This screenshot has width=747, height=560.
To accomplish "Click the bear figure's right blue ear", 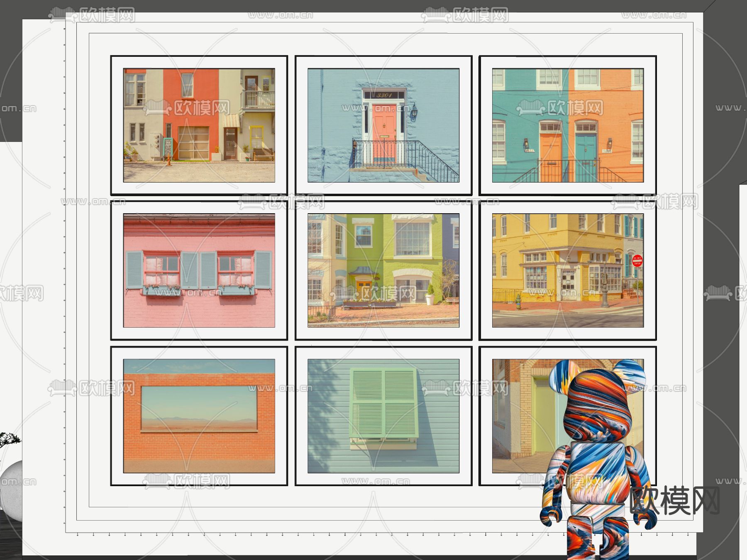I will click(630, 370).
